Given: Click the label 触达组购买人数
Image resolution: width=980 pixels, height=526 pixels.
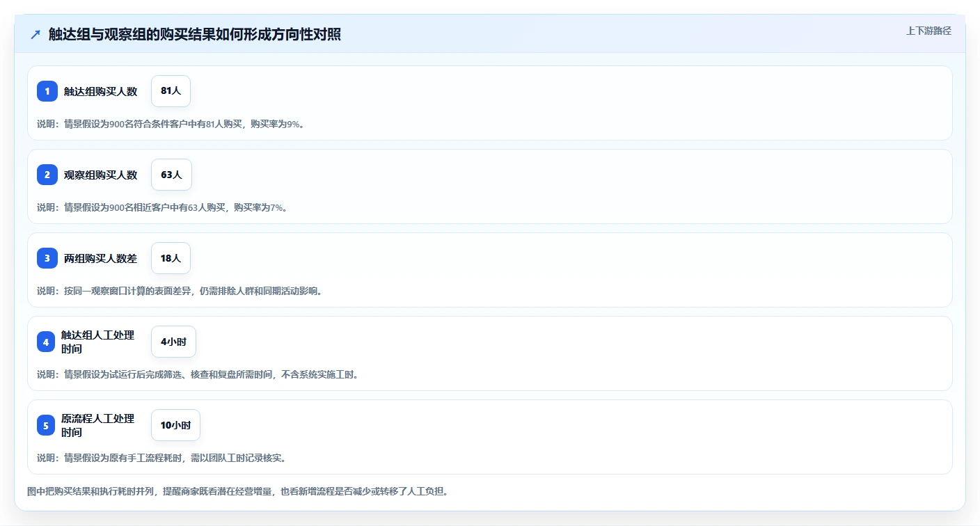Looking at the screenshot, I should 100,91.
